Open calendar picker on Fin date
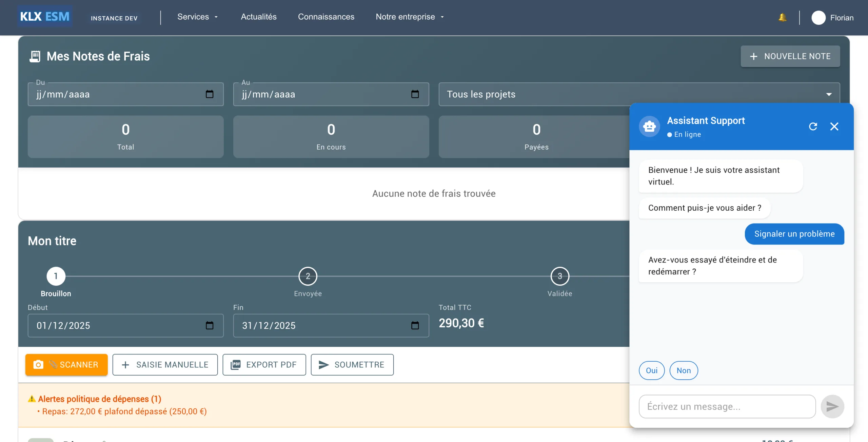Viewport: 868px width, 442px height. (415, 325)
